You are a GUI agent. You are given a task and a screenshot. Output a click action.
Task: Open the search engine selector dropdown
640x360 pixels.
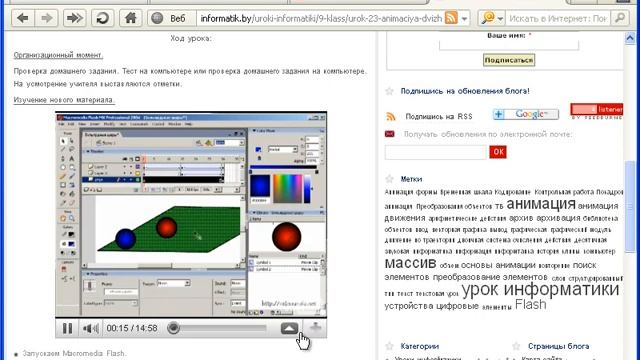click(492, 18)
